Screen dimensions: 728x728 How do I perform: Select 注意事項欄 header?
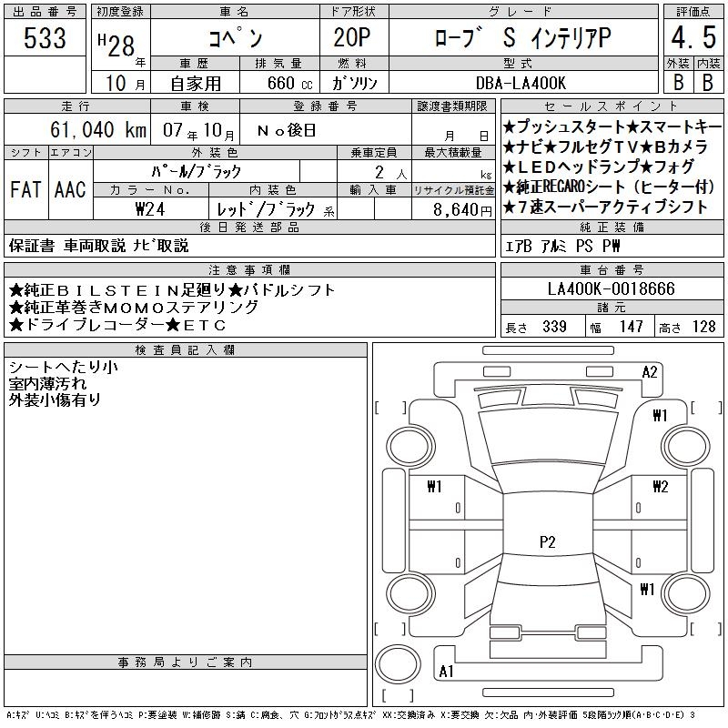coord(249,269)
